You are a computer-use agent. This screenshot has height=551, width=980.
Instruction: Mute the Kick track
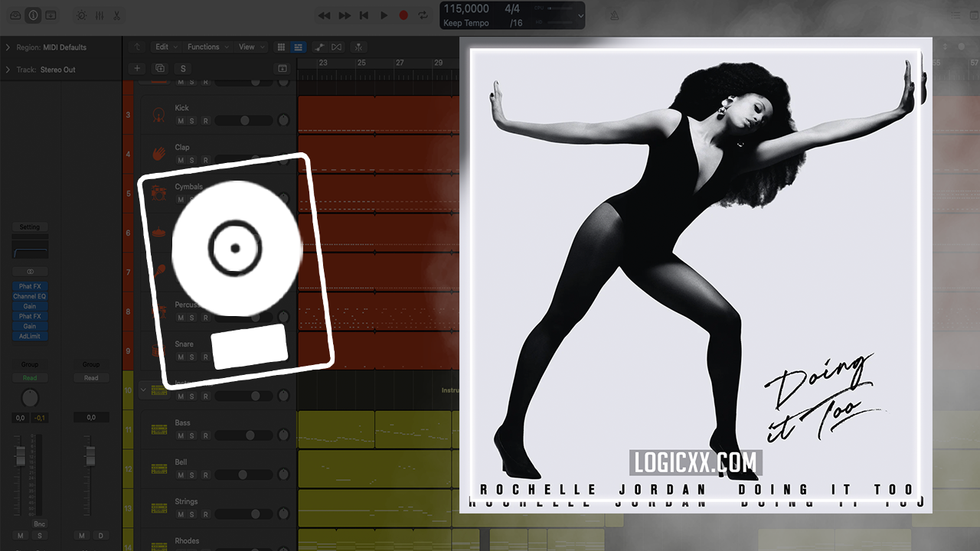pos(181,121)
